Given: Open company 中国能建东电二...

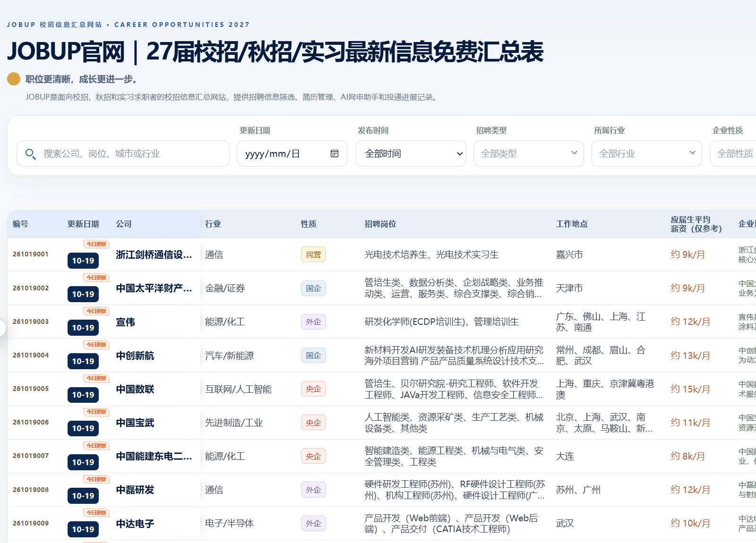Looking at the screenshot, I should point(154,456).
